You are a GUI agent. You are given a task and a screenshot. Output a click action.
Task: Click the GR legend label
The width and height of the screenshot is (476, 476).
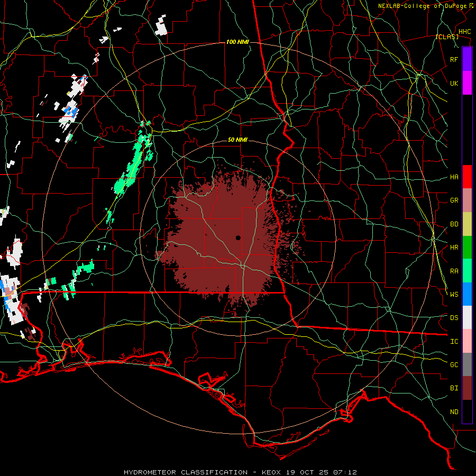point(454,200)
